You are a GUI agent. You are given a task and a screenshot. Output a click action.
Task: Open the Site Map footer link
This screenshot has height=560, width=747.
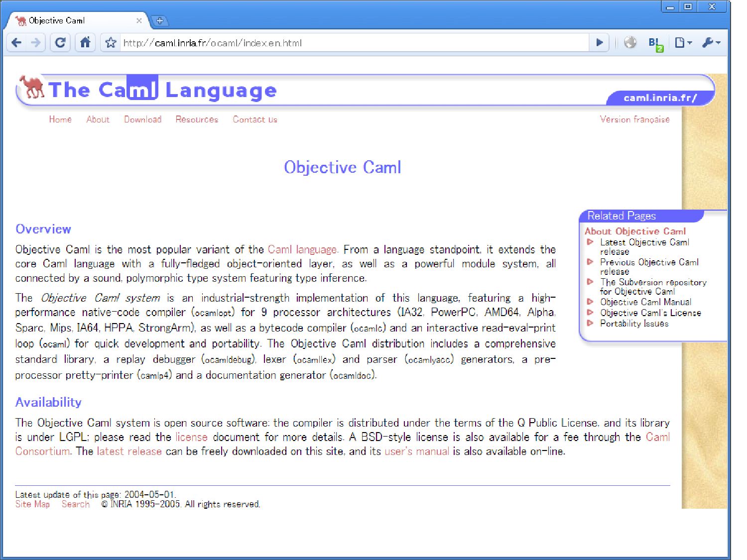[32, 504]
